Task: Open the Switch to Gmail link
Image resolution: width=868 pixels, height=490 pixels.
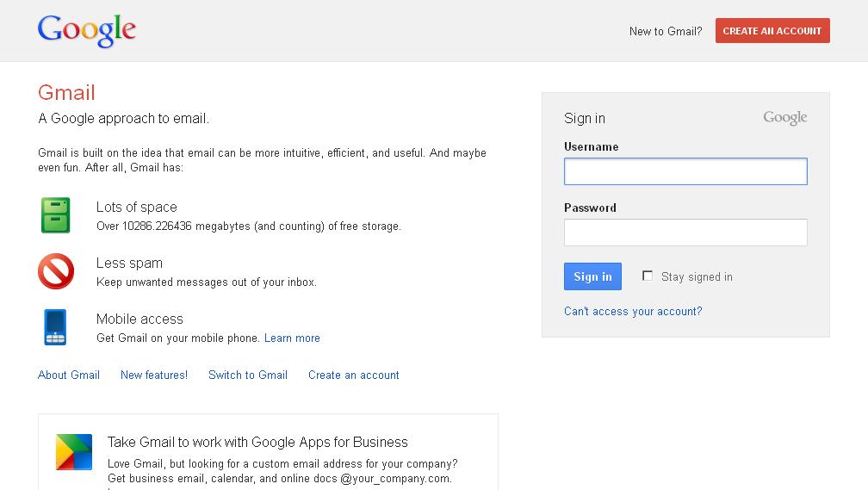Action: click(247, 375)
